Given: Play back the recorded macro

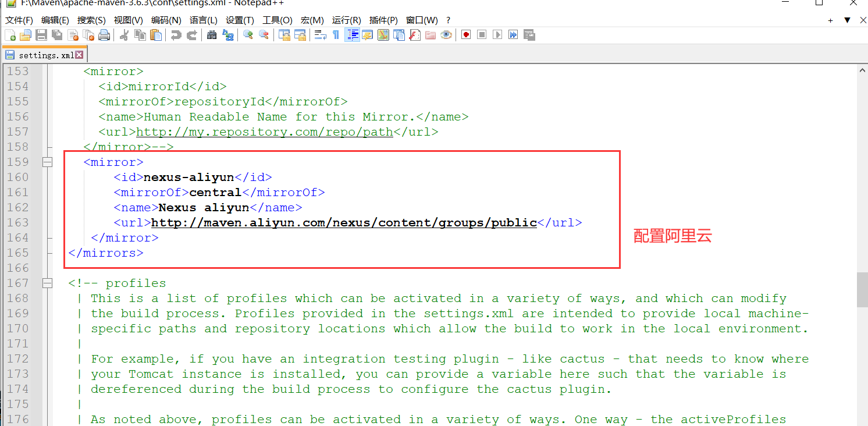Looking at the screenshot, I should coord(497,35).
